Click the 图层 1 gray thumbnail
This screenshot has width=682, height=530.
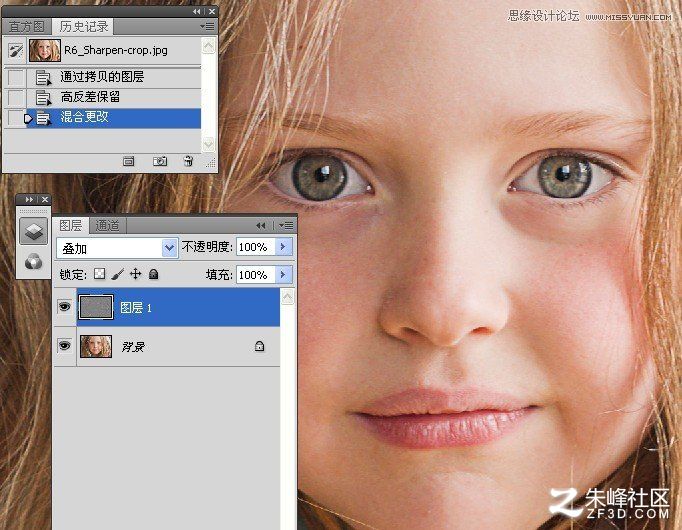tap(96, 307)
